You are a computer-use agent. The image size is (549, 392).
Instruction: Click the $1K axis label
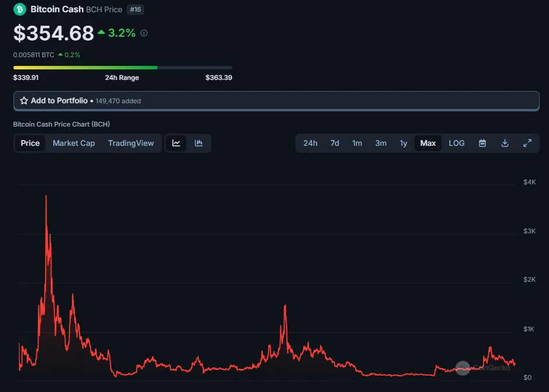529,328
